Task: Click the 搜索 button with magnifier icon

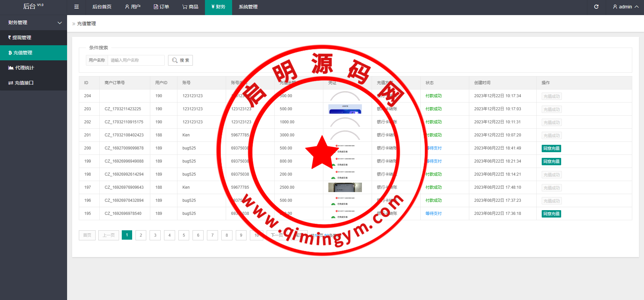Action: coord(180,60)
